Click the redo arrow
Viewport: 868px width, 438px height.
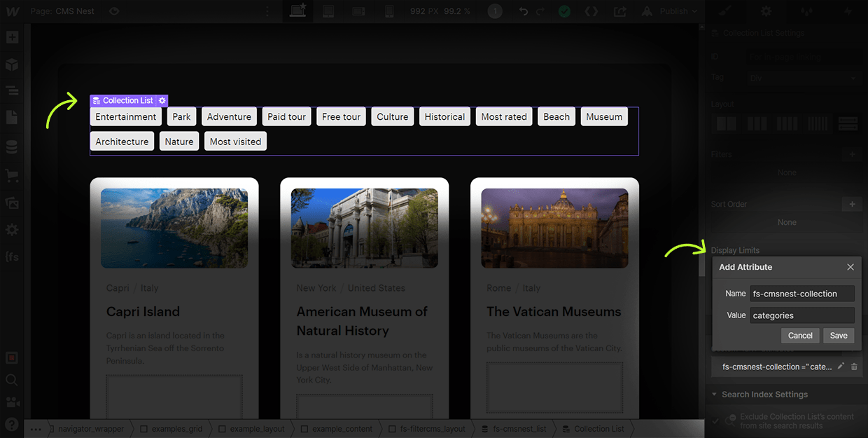pyautogui.click(x=540, y=11)
